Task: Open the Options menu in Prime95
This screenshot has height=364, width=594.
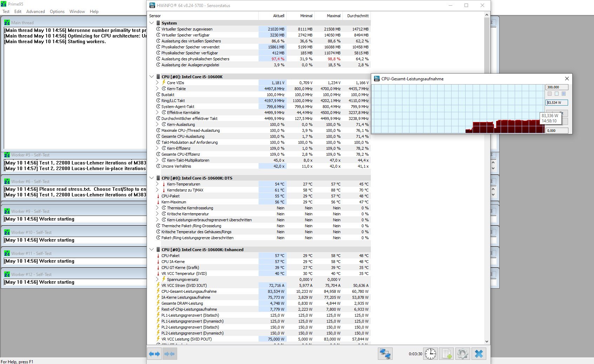Action: pyautogui.click(x=57, y=11)
